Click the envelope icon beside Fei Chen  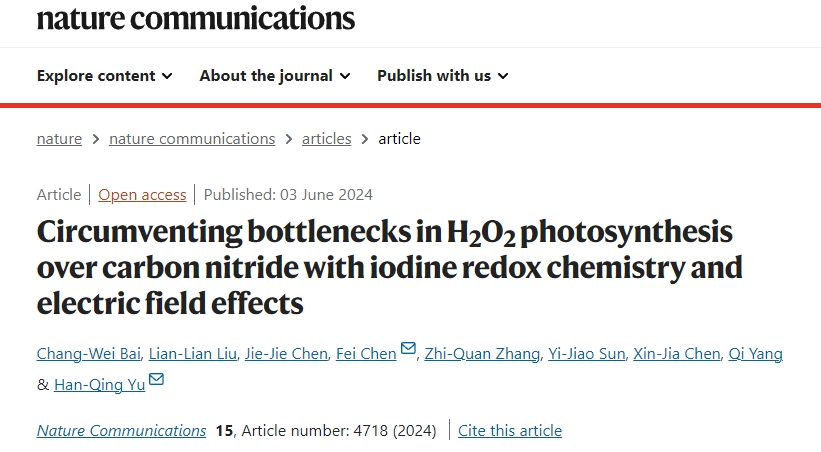pos(408,348)
